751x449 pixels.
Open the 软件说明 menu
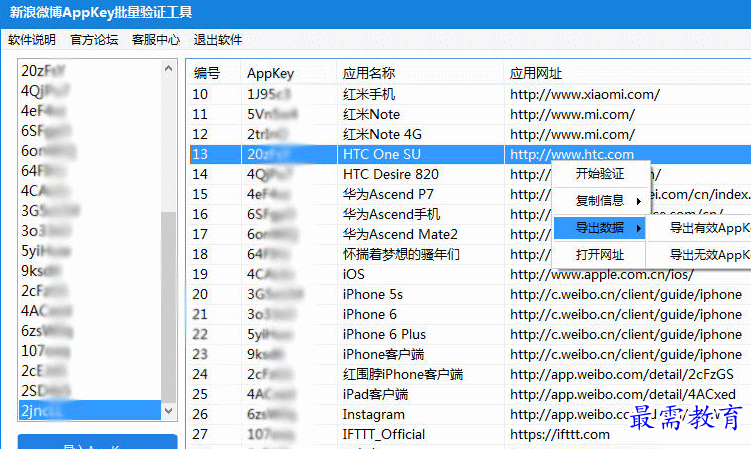pos(32,40)
